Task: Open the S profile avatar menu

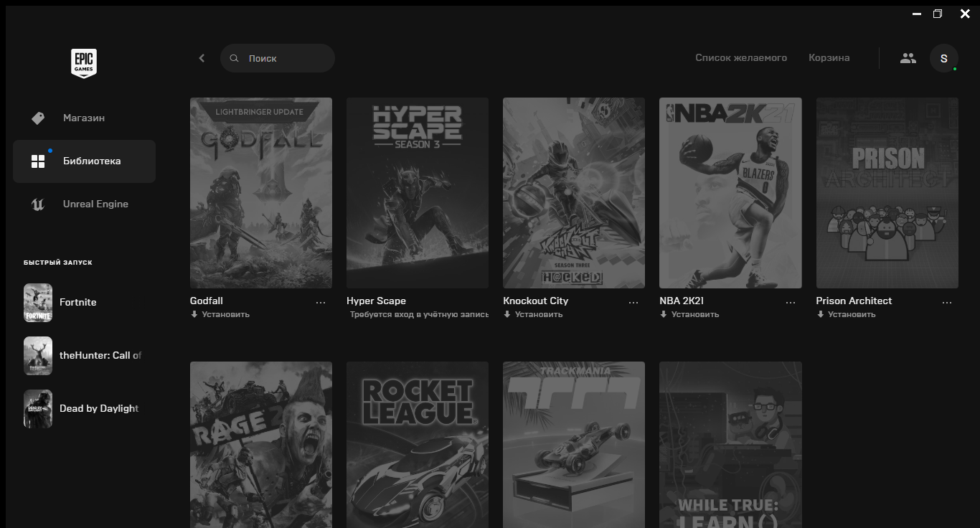Action: pyautogui.click(x=944, y=58)
